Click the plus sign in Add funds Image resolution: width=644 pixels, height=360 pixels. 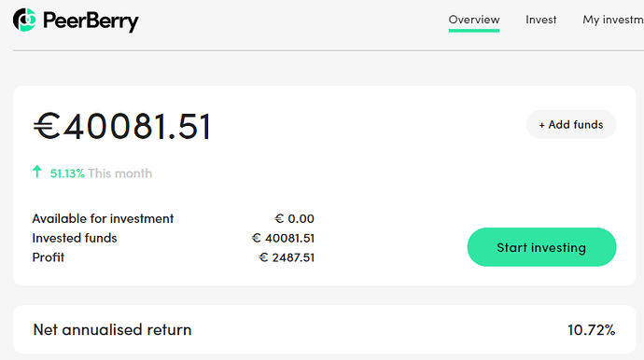click(x=541, y=125)
